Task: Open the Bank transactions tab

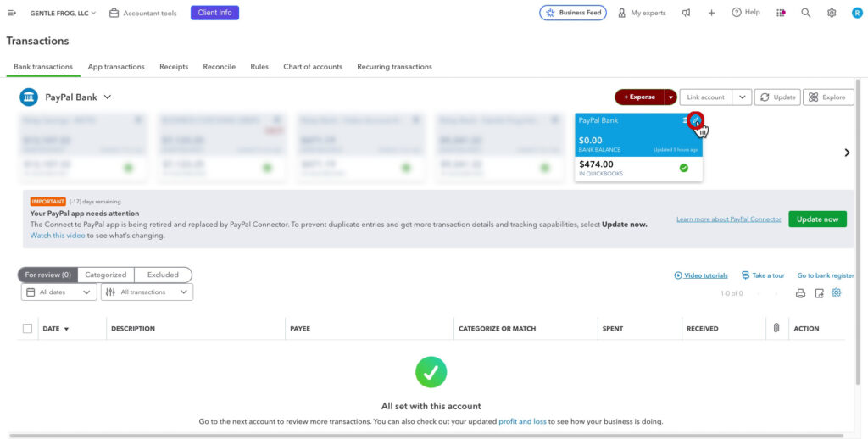Action: [x=43, y=66]
